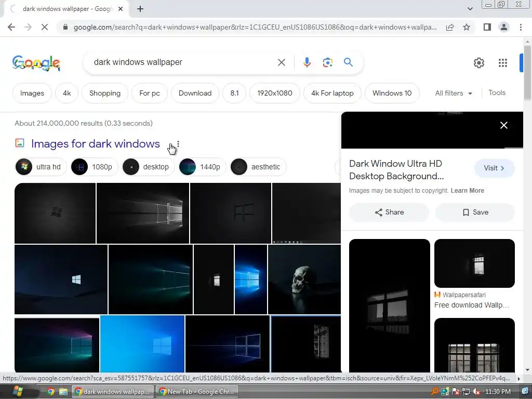Open more options beside Images for dark windows
This screenshot has height=399, width=532.
[x=178, y=144]
